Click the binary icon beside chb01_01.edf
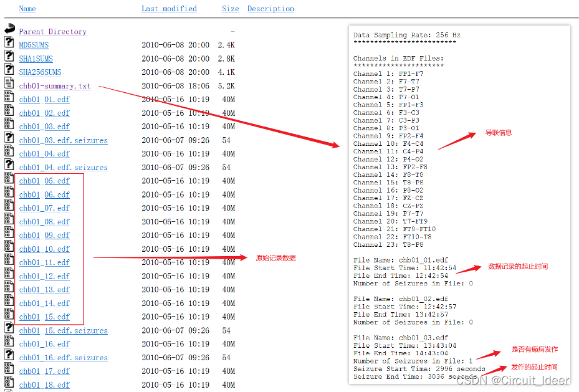Screen dimensions: 579x392 pyautogui.click(x=9, y=97)
